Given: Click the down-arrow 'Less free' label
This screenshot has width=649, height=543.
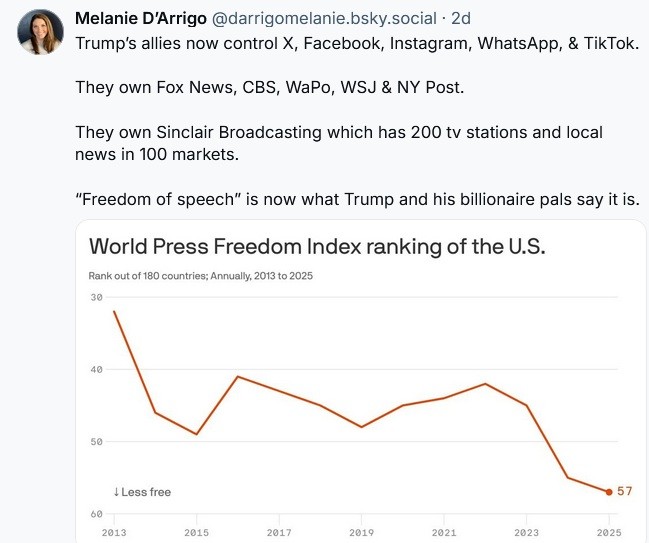Looking at the screenshot, I should (x=141, y=492).
